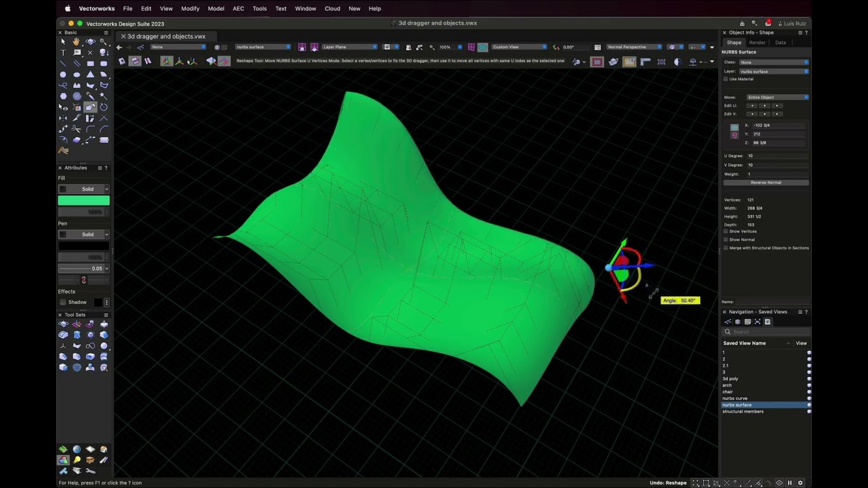Select the Rectangle tool
This screenshot has width=868, height=488.
[x=90, y=64]
